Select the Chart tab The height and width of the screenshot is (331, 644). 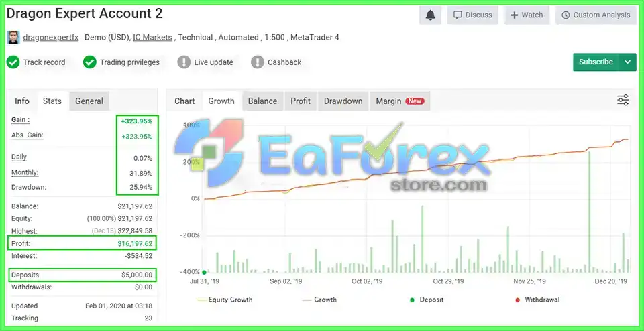184,101
